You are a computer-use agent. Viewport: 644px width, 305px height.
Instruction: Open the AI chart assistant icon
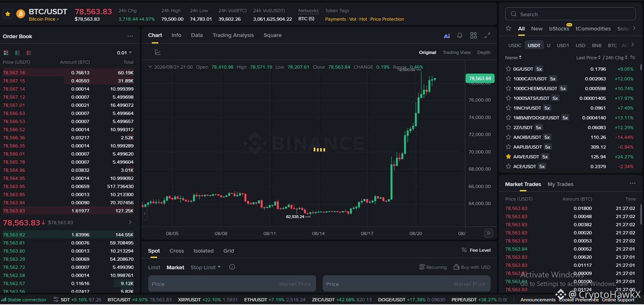[x=447, y=36]
